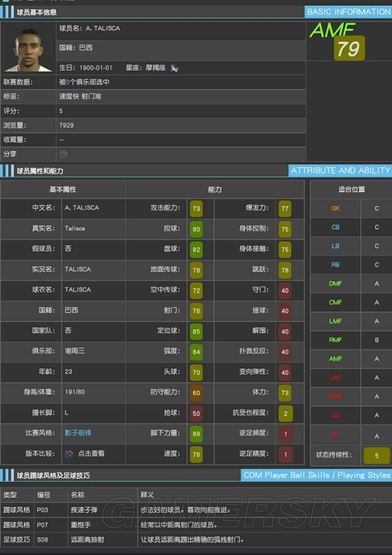Click the 定位球 value 85 badge

point(196,331)
